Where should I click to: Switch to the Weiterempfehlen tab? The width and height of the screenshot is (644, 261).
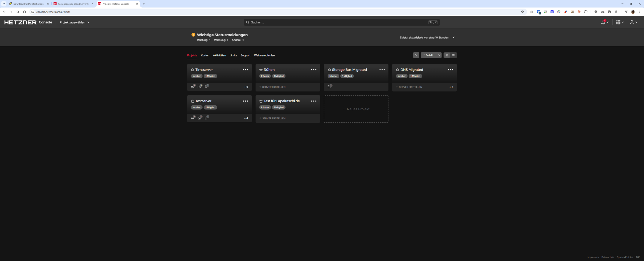tap(264, 55)
